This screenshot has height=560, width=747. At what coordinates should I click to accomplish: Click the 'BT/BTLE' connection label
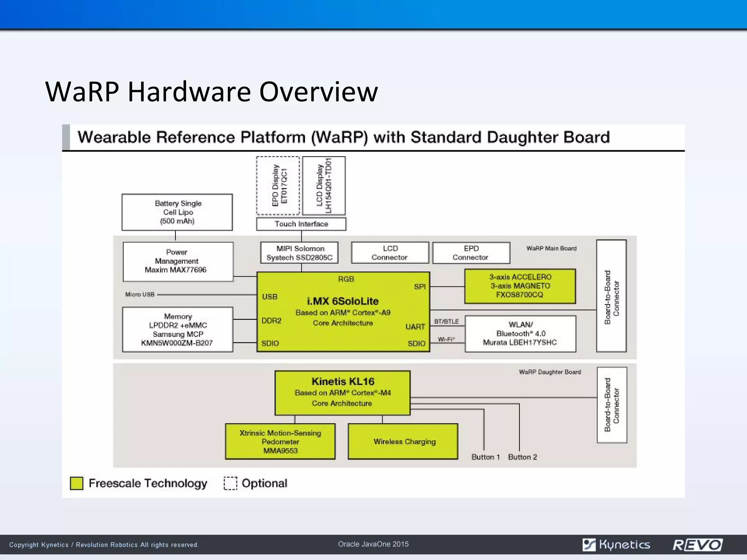446,321
